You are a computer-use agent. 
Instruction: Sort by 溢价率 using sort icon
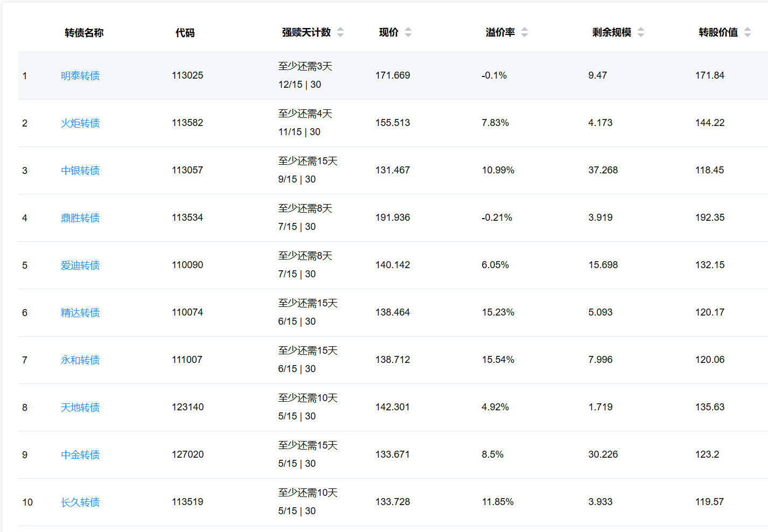coord(525,32)
